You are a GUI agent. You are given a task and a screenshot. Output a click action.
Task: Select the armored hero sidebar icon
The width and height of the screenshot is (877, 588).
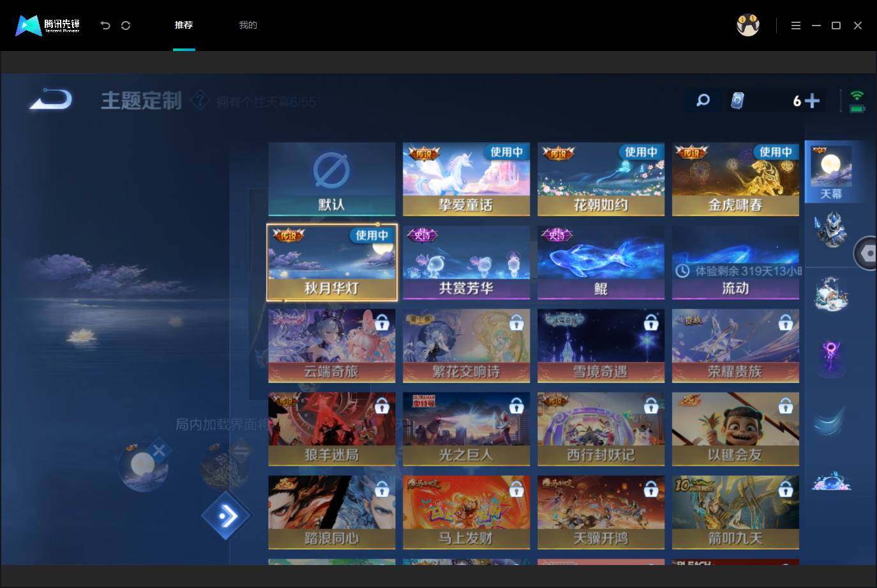830,230
